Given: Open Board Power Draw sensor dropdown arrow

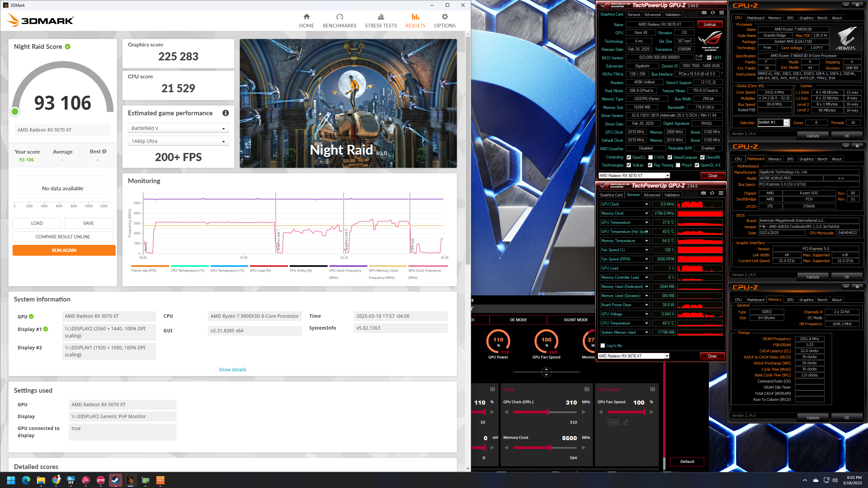Looking at the screenshot, I should point(647,305).
